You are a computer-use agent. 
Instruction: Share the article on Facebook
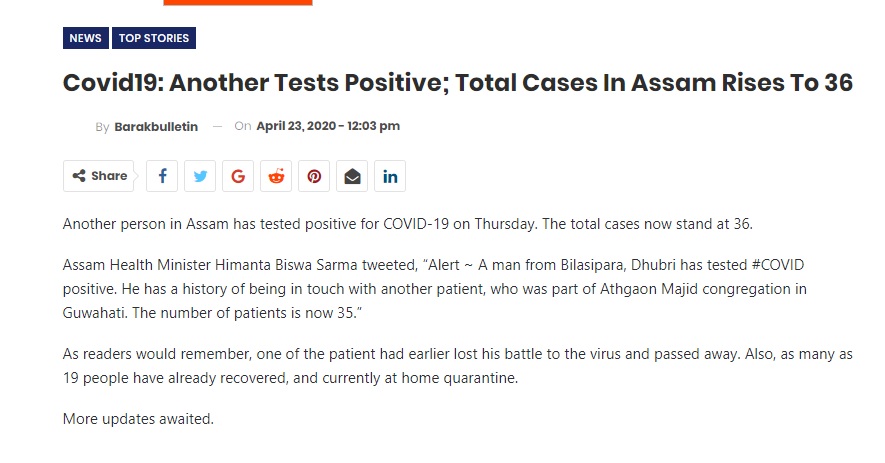click(162, 176)
